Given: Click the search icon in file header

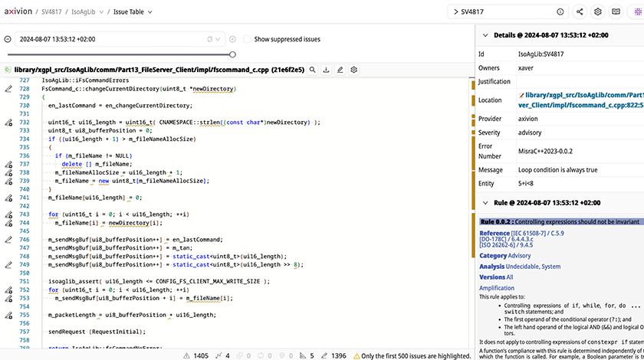Looking at the screenshot, I should [x=313, y=70].
